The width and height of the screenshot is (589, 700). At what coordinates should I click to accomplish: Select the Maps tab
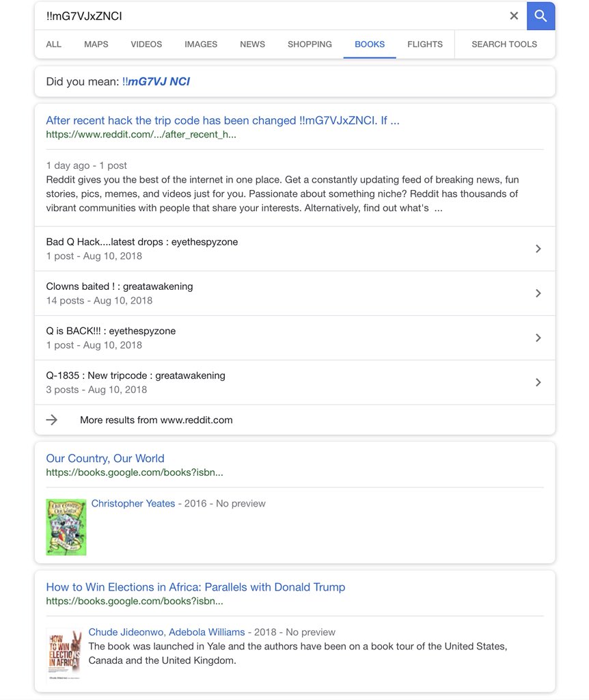coord(96,44)
